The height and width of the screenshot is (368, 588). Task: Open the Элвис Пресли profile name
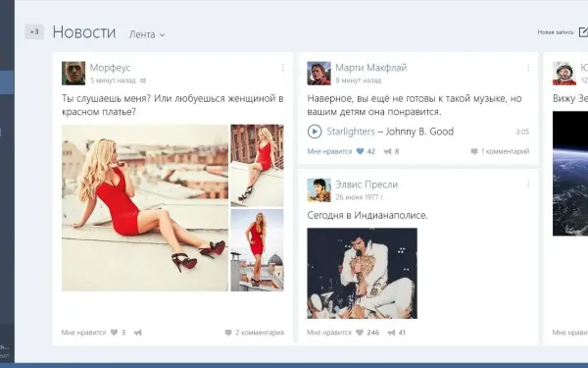[367, 184]
